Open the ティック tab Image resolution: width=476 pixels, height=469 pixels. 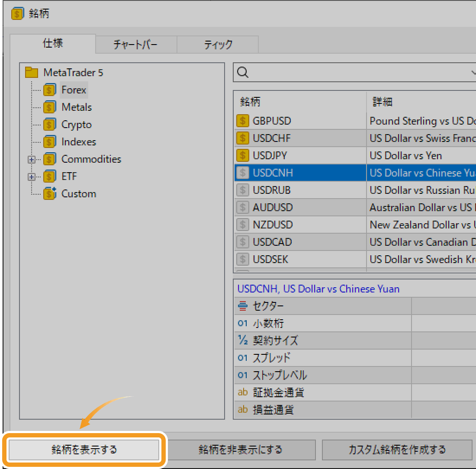coord(218,45)
